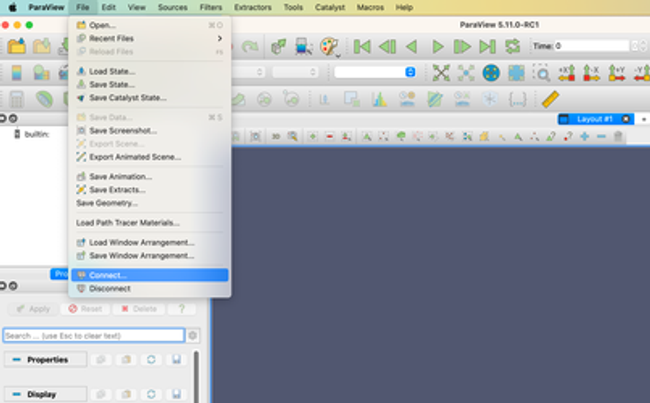Choose Export Animated Scene... entry
Image resolution: width=650 pixels, height=403 pixels.
(x=149, y=157)
